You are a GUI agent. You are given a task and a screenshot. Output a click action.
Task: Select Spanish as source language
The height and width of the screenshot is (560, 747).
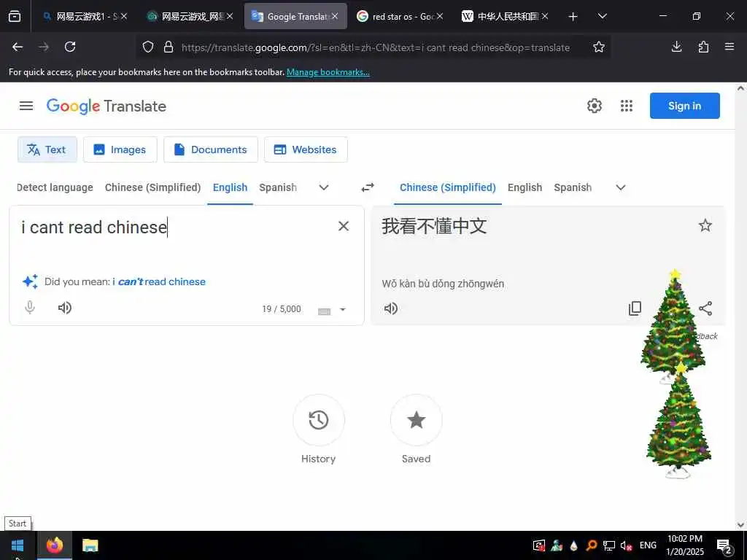(278, 187)
